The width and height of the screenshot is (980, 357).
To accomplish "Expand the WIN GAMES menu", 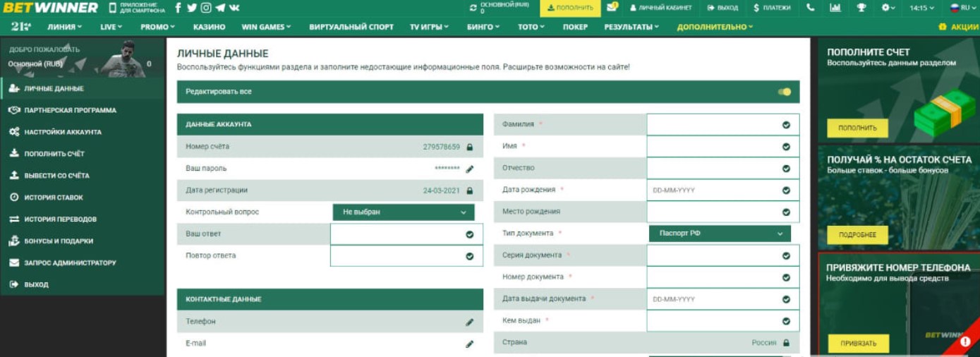I will click(x=266, y=27).
